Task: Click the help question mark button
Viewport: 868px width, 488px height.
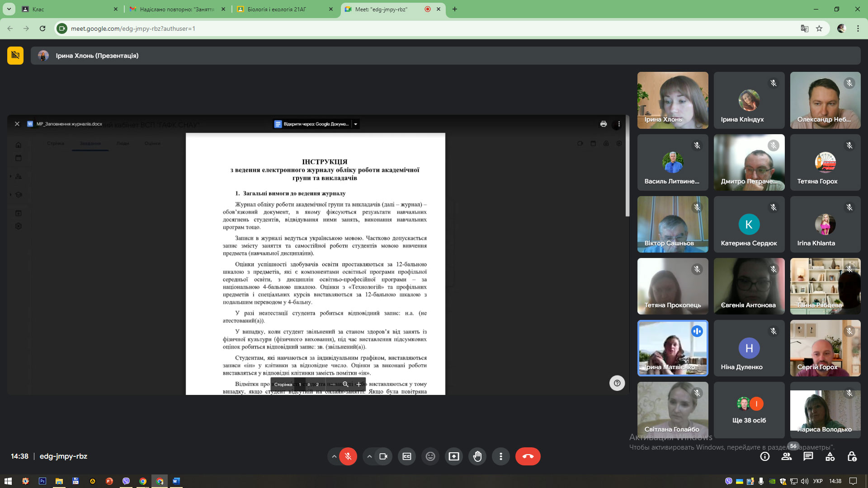Action: pyautogui.click(x=617, y=383)
